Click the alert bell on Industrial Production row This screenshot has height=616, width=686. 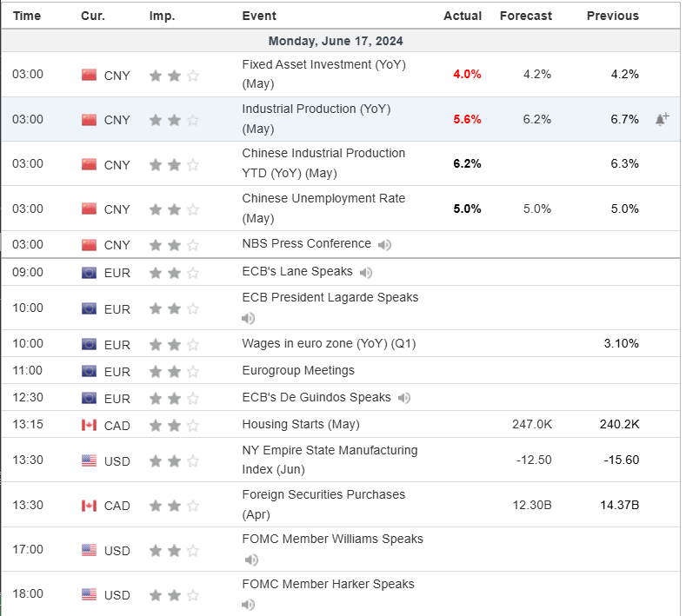tap(662, 119)
